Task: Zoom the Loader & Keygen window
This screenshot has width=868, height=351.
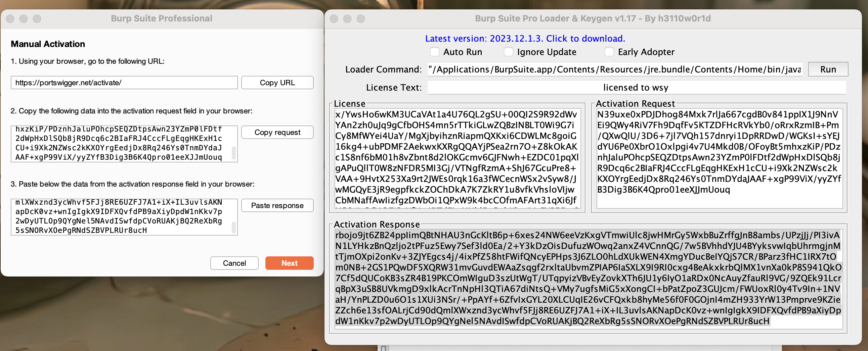Action: (361, 19)
